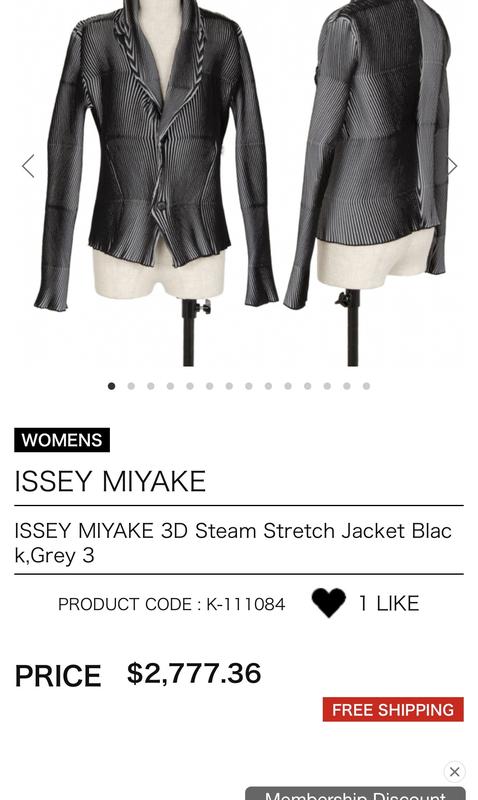Jump to the second carousel dot

click(131, 386)
